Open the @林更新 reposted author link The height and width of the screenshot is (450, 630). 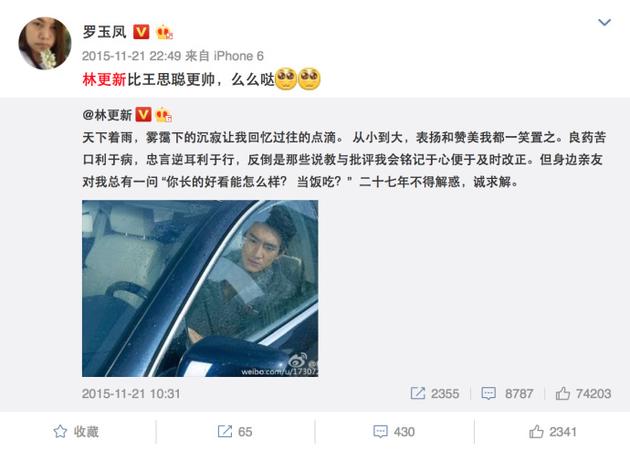pos(107,115)
